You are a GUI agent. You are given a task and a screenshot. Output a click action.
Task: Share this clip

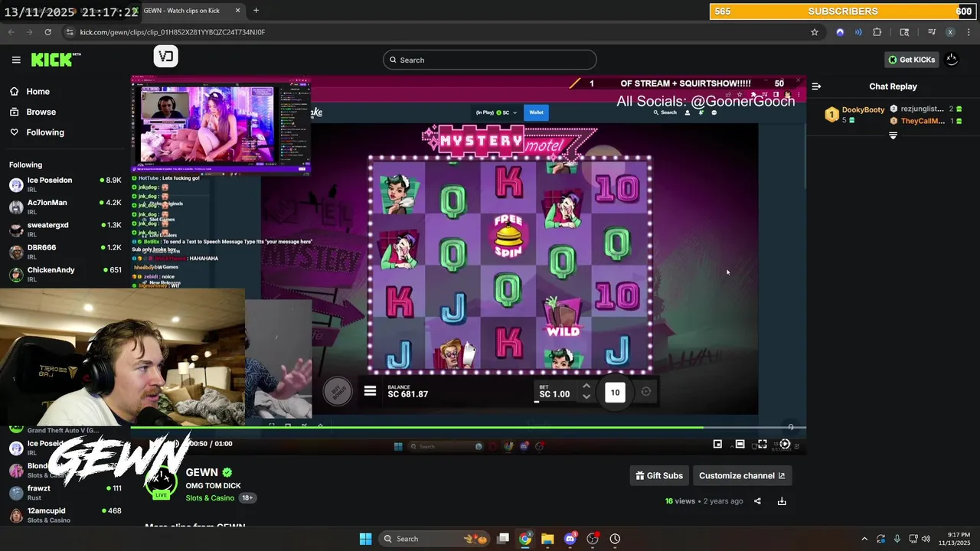point(757,501)
